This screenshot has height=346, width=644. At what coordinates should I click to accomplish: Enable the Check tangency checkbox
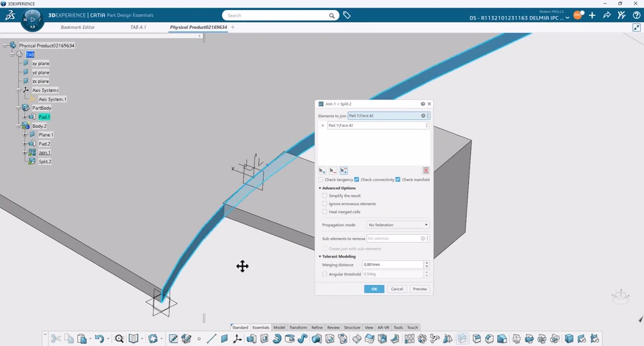pyautogui.click(x=321, y=180)
